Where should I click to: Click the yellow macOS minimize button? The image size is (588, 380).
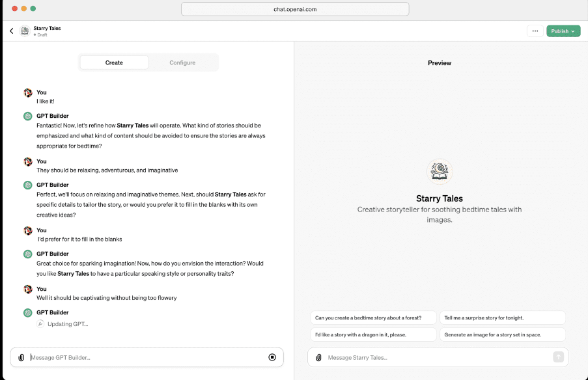23,8
